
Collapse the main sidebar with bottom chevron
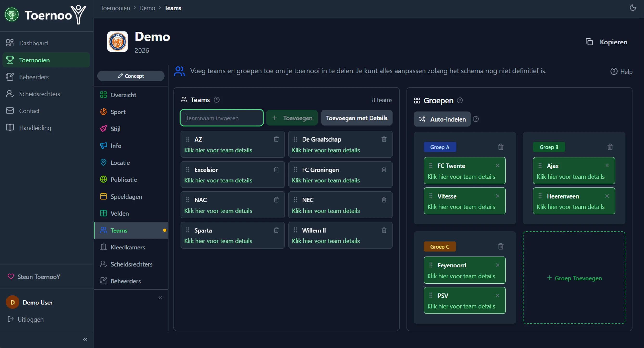pos(85,340)
